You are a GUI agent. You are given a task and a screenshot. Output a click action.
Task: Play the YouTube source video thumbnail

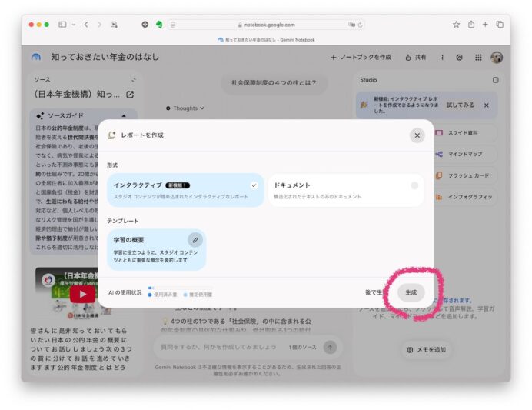click(82, 295)
